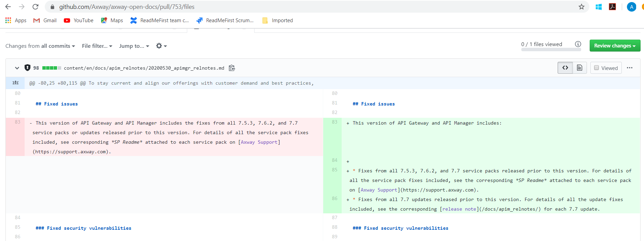
Task: Click the files viewed progress bar
Action: (x=551, y=50)
